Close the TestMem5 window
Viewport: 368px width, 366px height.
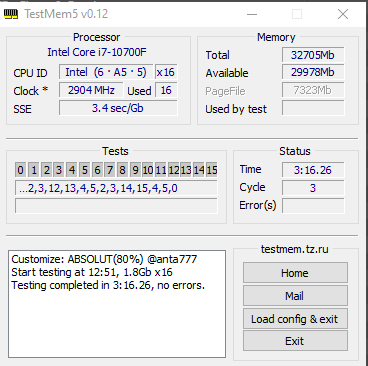click(x=343, y=14)
